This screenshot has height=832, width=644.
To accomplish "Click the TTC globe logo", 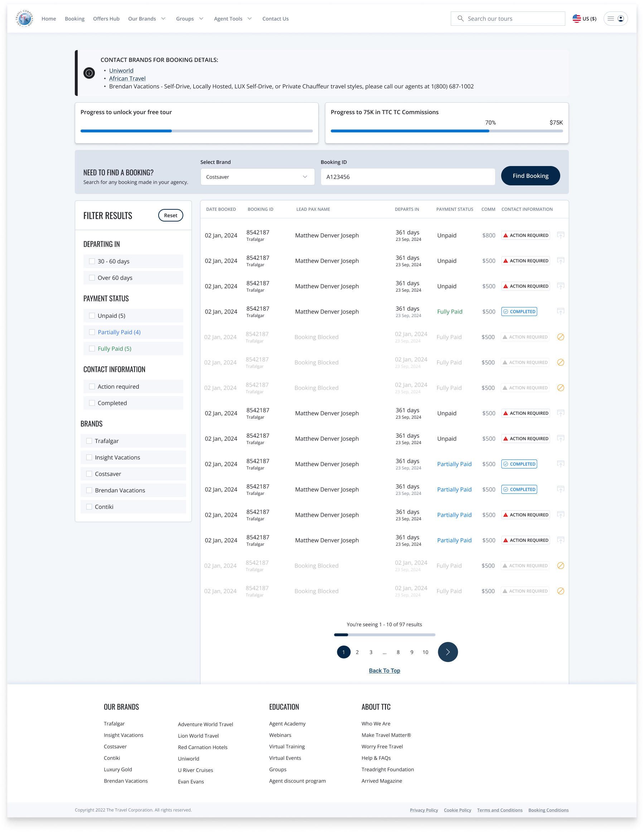I will pos(24,18).
